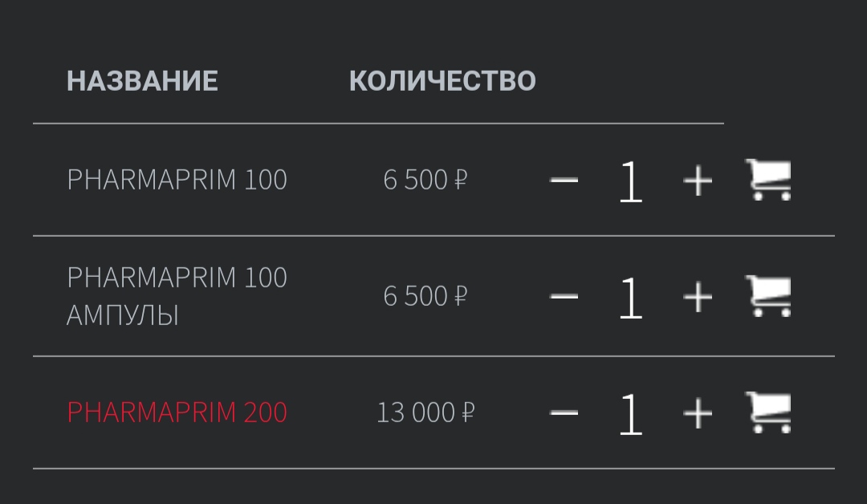
Task: Decrease quantity of PHARMAPRIM 100 АМПУЛЫ
Action: [x=564, y=297]
